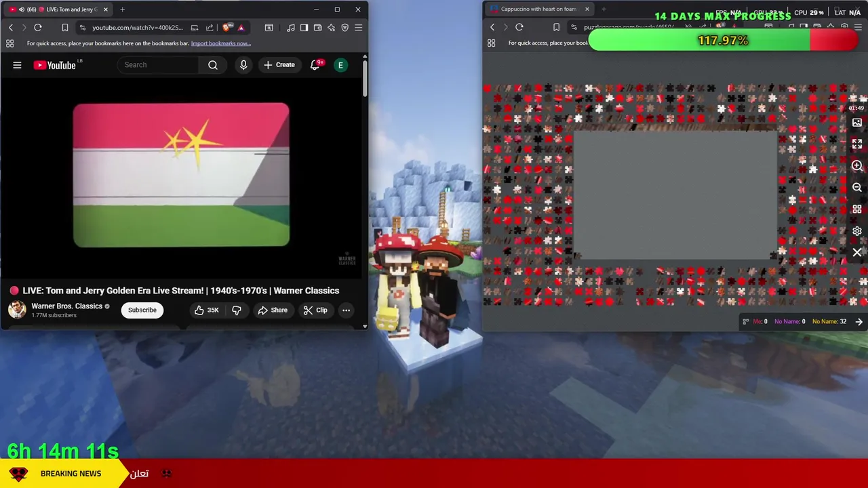Like the video with 35K thumbs up
This screenshot has width=868, height=488.
(206, 310)
